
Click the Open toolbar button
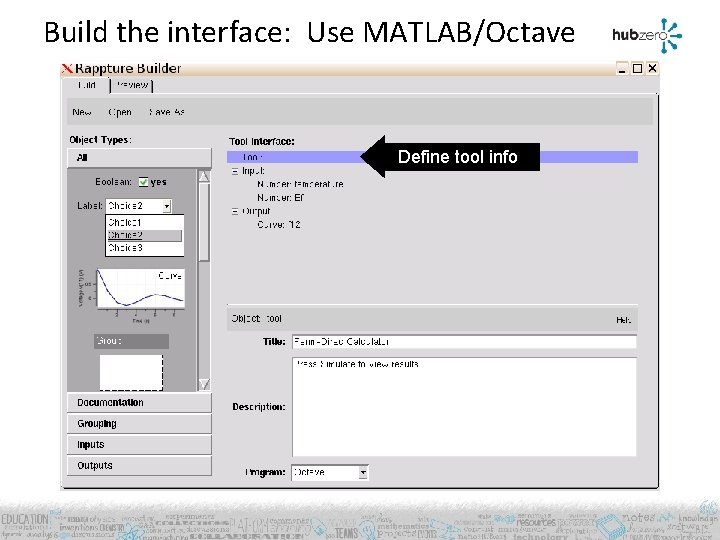tap(120, 112)
